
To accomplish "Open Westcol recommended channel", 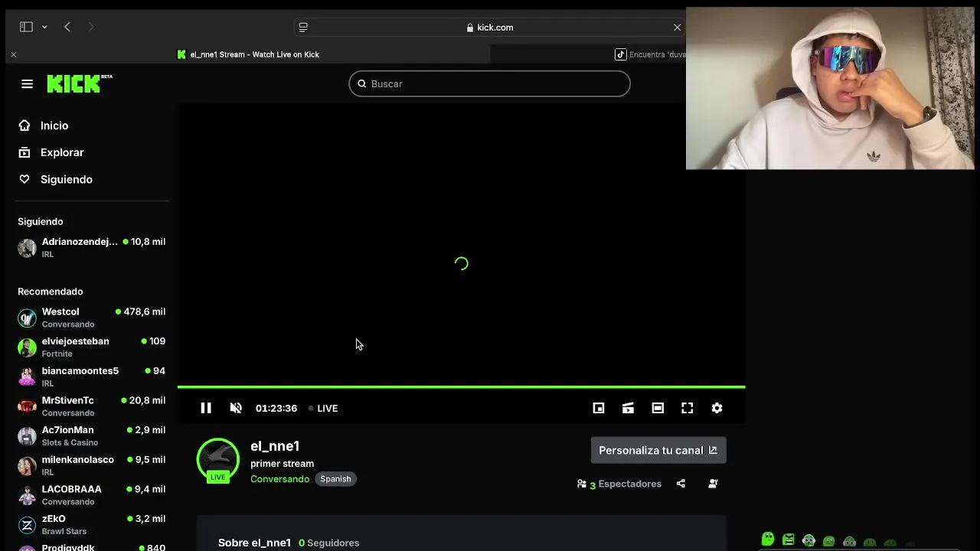I will 92,318.
